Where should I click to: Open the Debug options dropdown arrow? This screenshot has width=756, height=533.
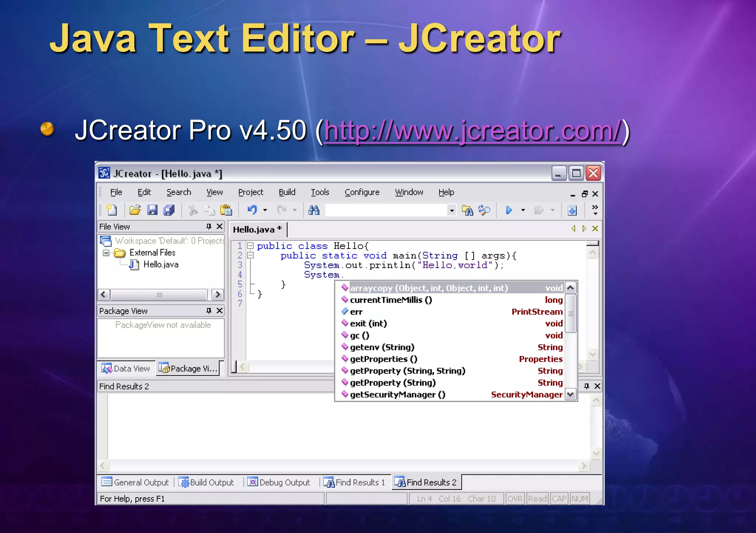(x=553, y=210)
